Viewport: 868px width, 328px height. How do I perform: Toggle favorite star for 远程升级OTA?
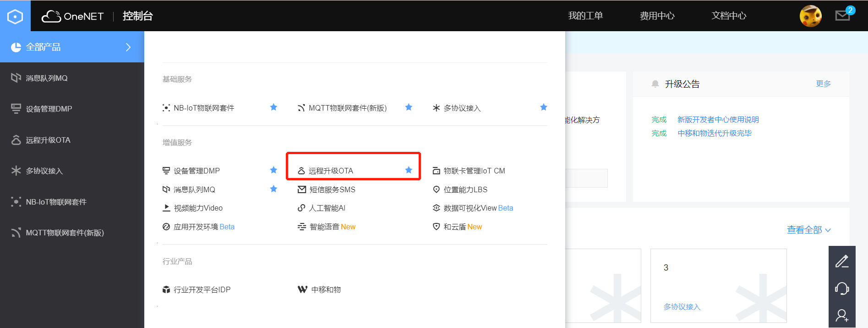pyautogui.click(x=409, y=170)
